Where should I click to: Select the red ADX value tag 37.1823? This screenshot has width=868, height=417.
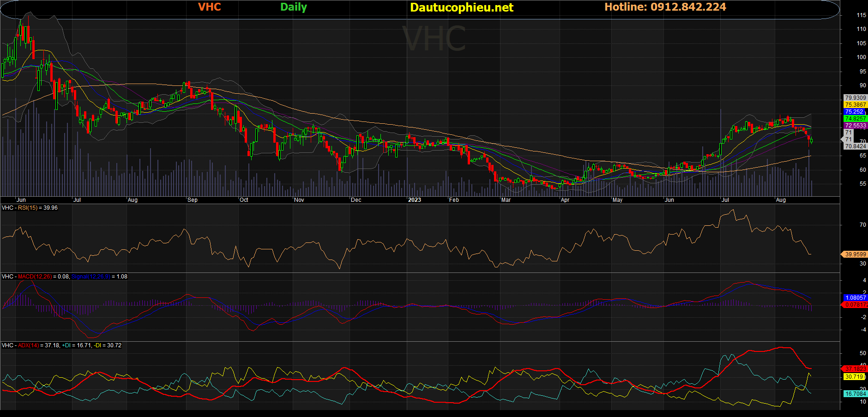point(855,369)
